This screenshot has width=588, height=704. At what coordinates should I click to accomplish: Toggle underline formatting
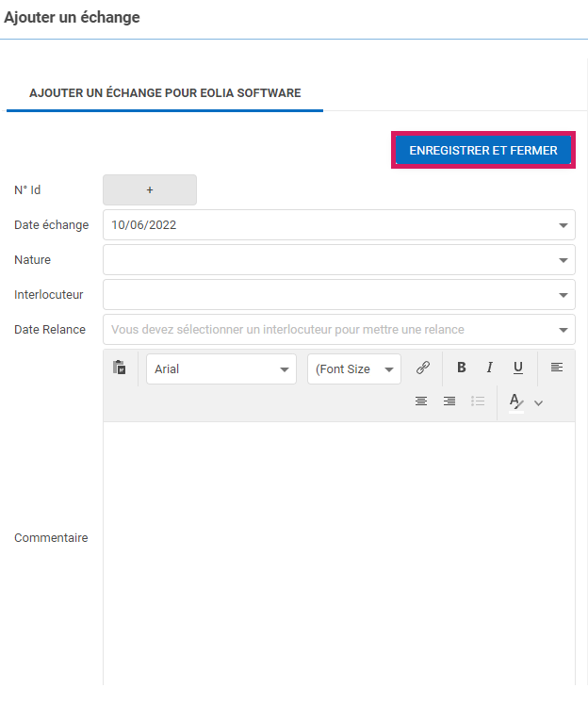(x=517, y=368)
